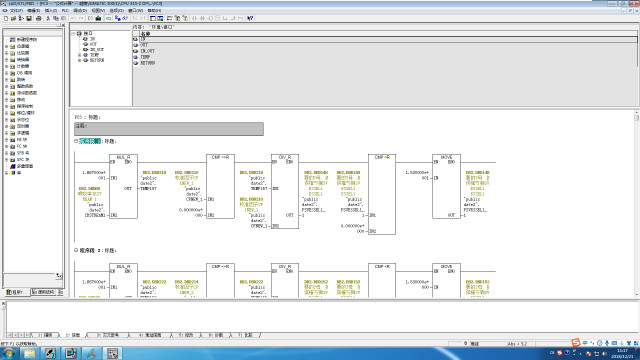640x360 pixels.
Task: Collapse network 2 using its box toggle
Action: pos(76,250)
